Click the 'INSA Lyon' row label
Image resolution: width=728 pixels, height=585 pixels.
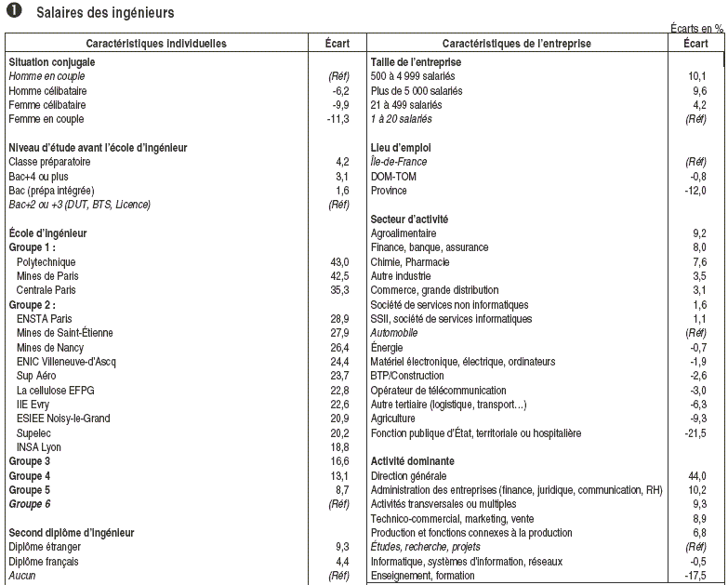[x=38, y=447]
